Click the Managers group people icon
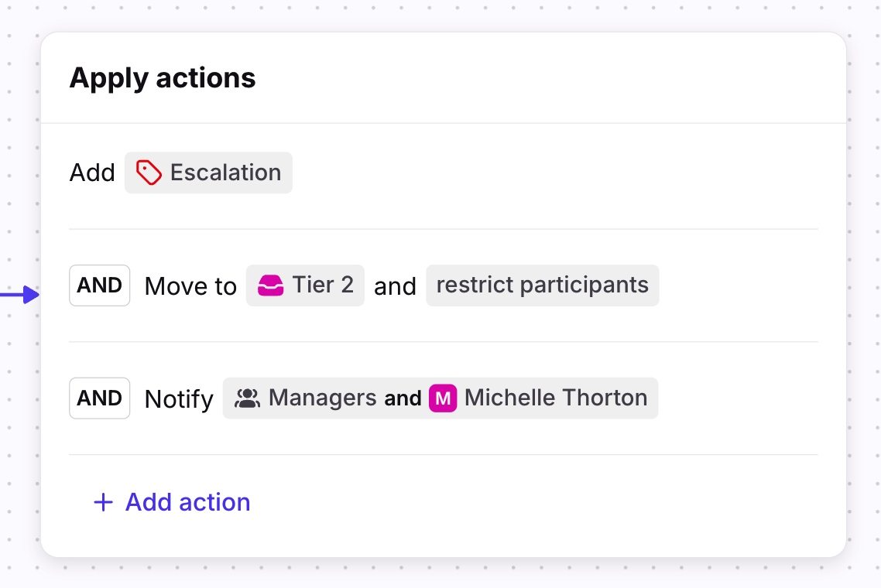This screenshot has width=881, height=588. click(x=247, y=398)
